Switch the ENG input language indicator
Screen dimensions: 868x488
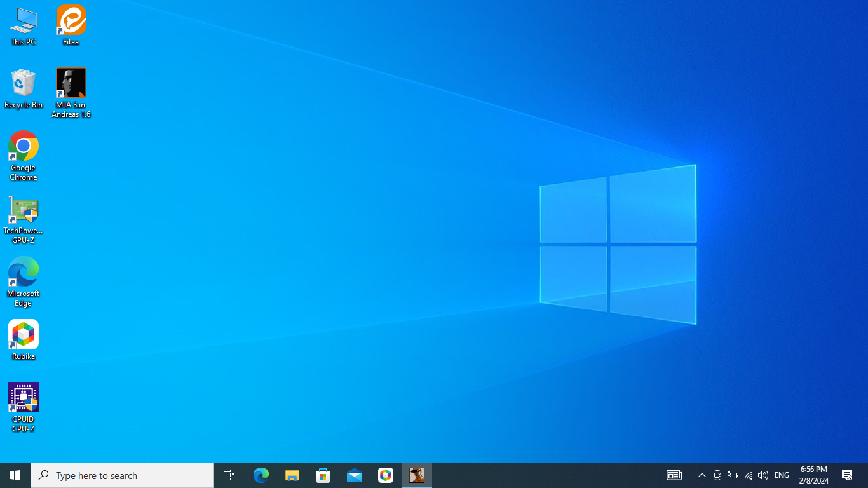(x=782, y=475)
